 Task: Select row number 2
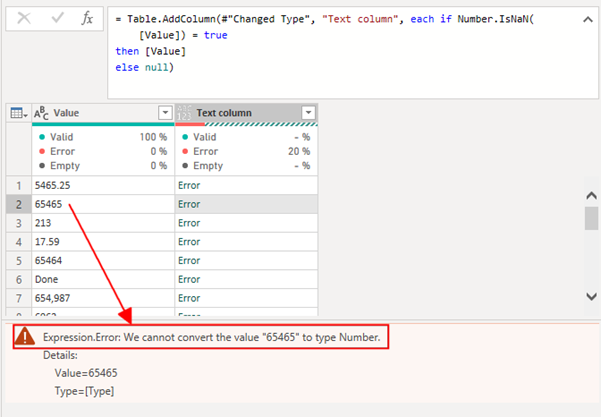click(x=17, y=204)
